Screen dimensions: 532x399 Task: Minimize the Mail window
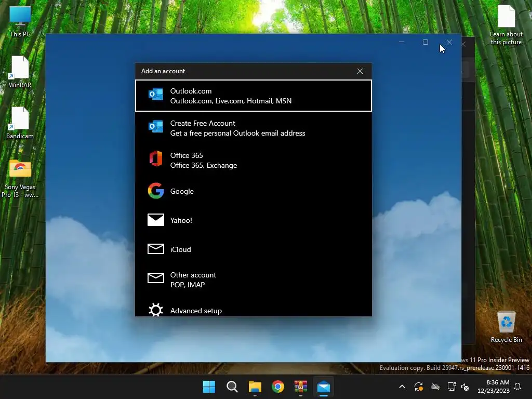coord(402,42)
